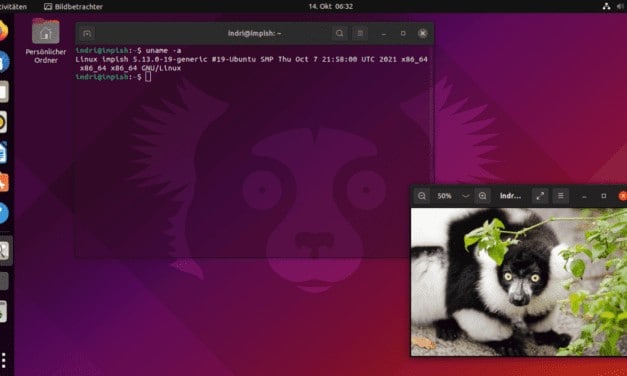Screen dimensions: 627x376
Task: Zoom out in the image viewer
Action: [x=422, y=196]
